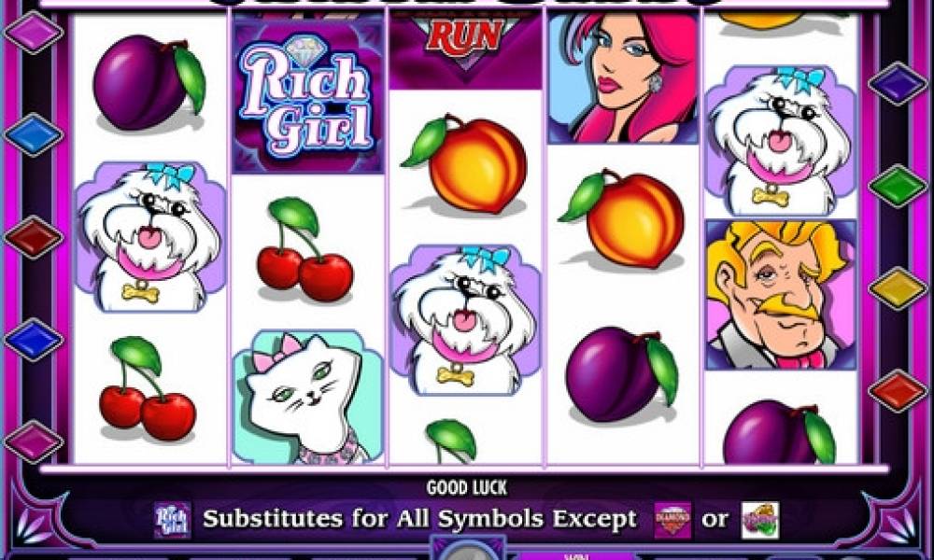Viewport: 934px width, 560px height.
Task: Click the white dog symbol on reel three
Action: pyautogui.click(x=465, y=320)
